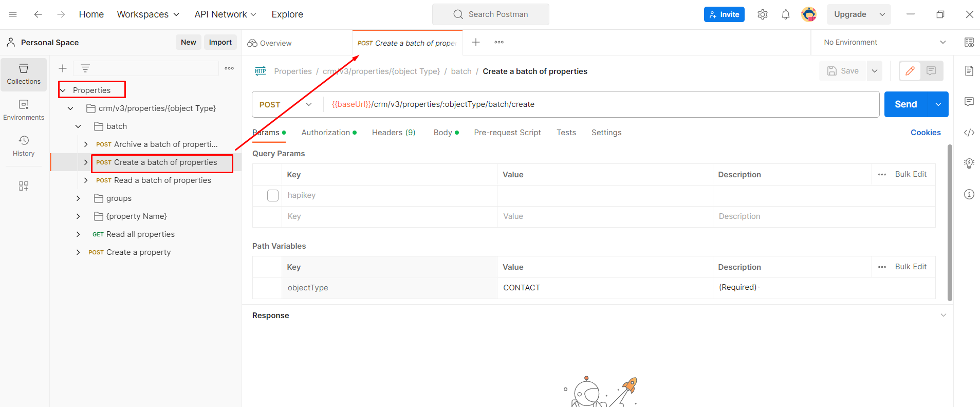
Task: Switch to the Headers (9) tab
Action: pyautogui.click(x=394, y=133)
